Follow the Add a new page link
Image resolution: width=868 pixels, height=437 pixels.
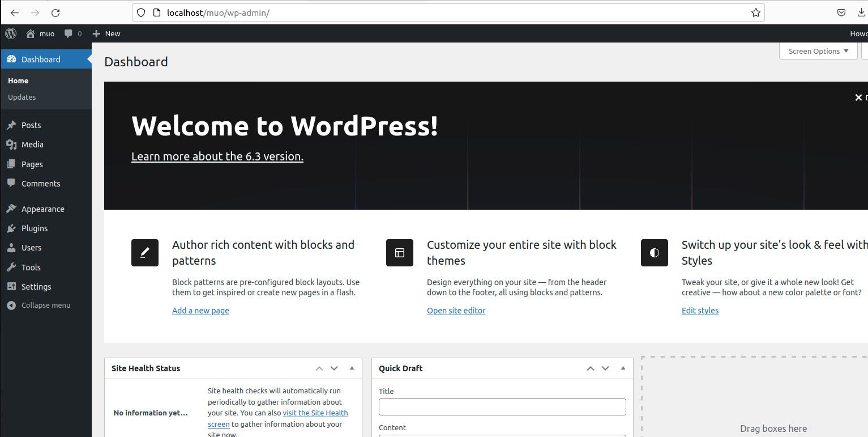(200, 311)
